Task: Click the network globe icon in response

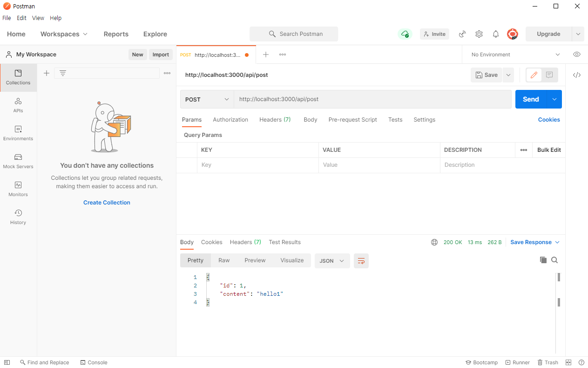Action: point(434,242)
